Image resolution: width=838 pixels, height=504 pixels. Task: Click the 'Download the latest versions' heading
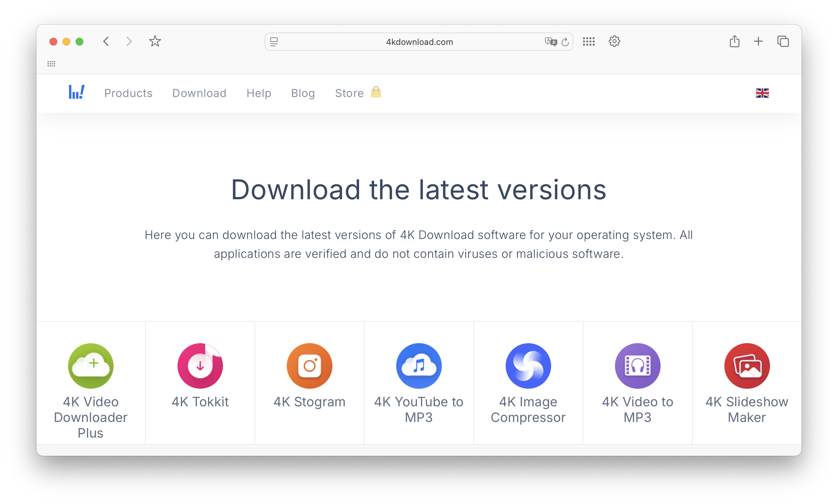[x=419, y=189]
